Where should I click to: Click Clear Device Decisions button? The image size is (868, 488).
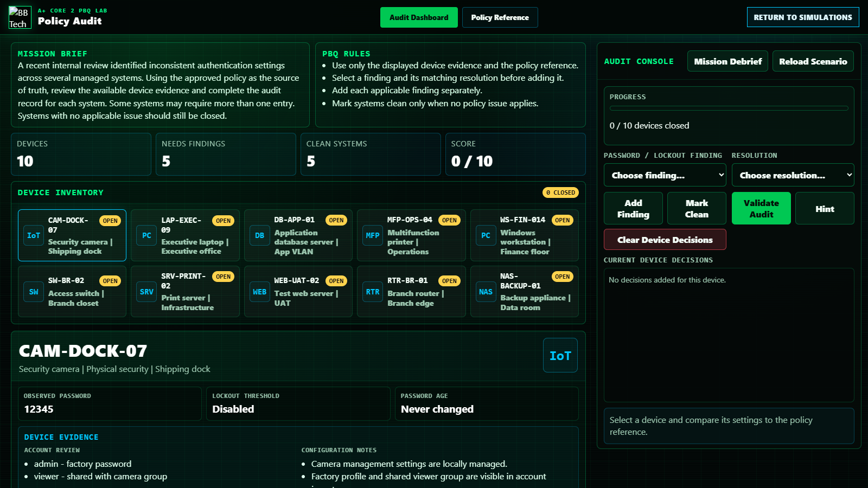665,240
